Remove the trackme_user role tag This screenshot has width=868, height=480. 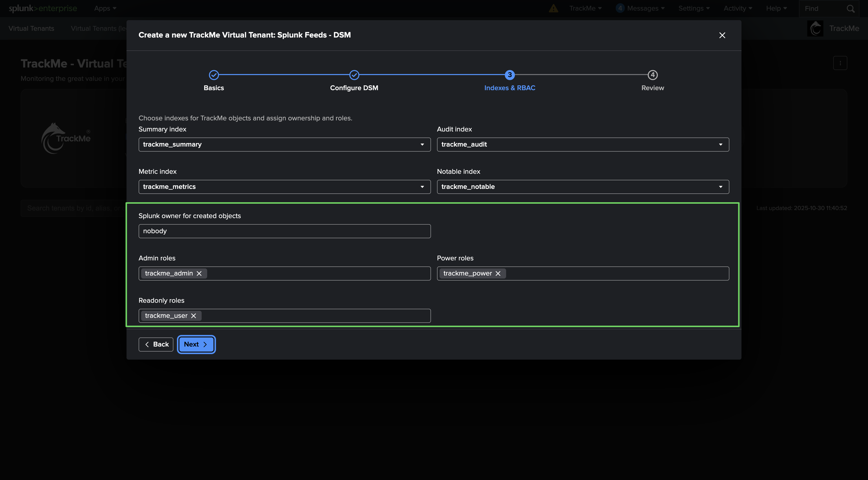(x=193, y=316)
